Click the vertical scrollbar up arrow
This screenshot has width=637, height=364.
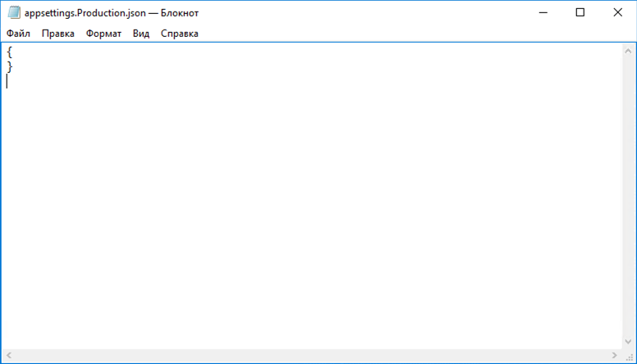click(628, 51)
